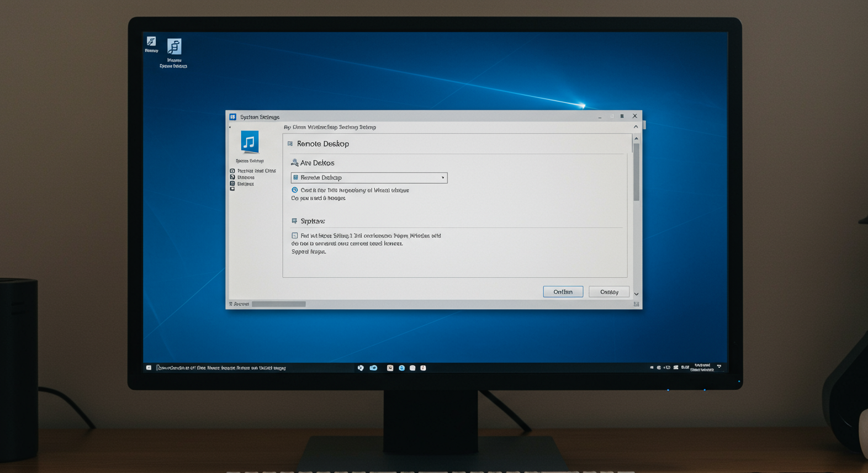Screen dimensions: 868x473
Task: Collapse the header using the top-right chevron
Action: (x=636, y=127)
